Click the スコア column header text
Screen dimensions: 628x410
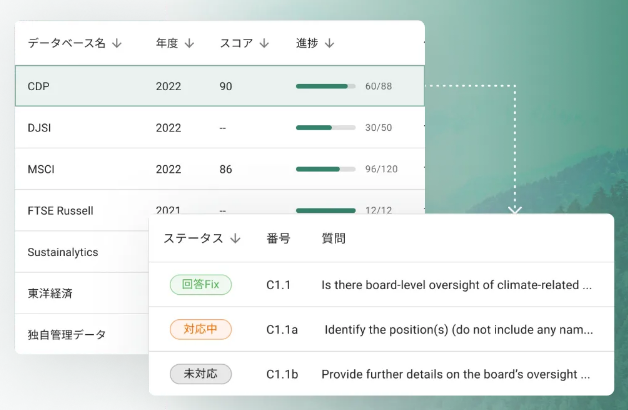[x=236, y=43]
